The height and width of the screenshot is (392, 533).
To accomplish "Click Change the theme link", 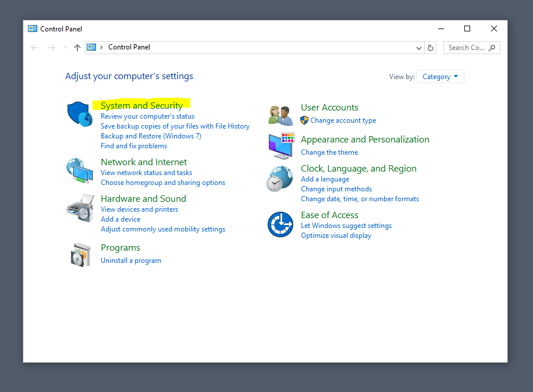I will (329, 152).
